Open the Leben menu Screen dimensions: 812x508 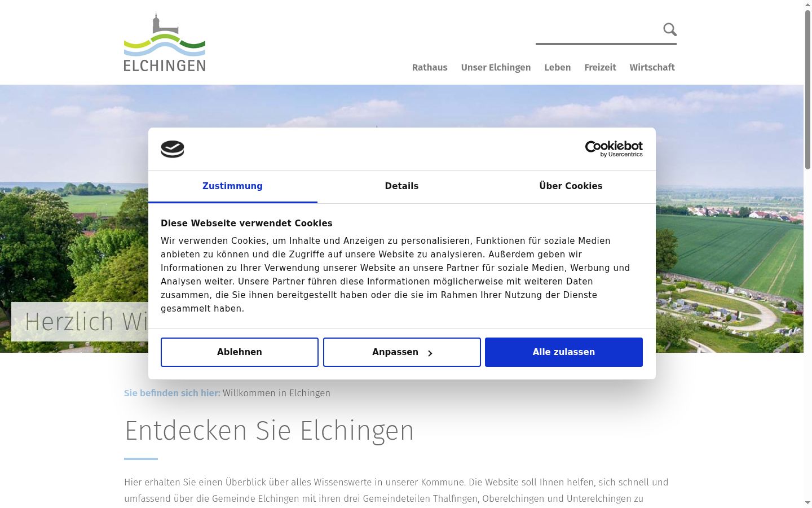click(x=558, y=67)
